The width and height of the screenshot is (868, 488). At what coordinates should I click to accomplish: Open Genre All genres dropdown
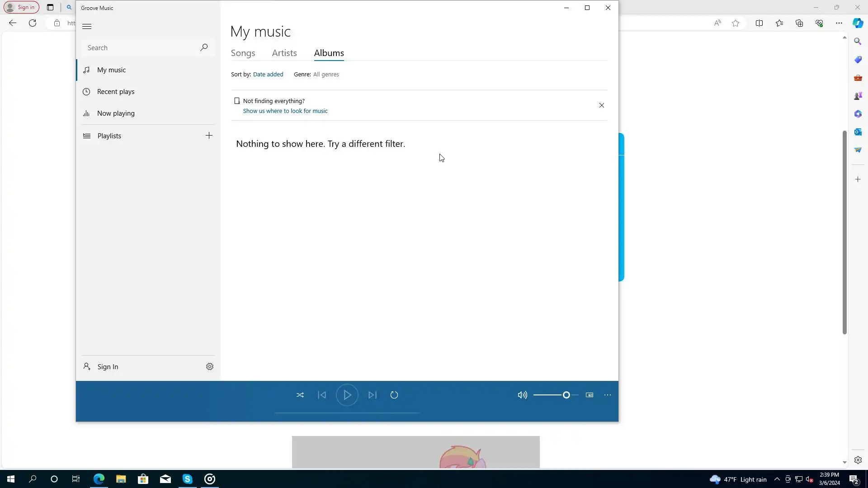[326, 75]
